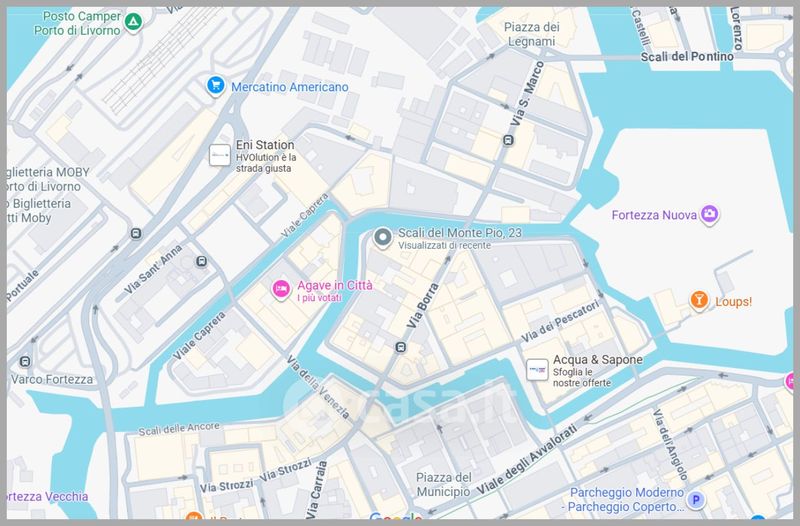The height and width of the screenshot is (526, 800).
Task: Click the Fortezza Nuova place label
Action: click(654, 215)
